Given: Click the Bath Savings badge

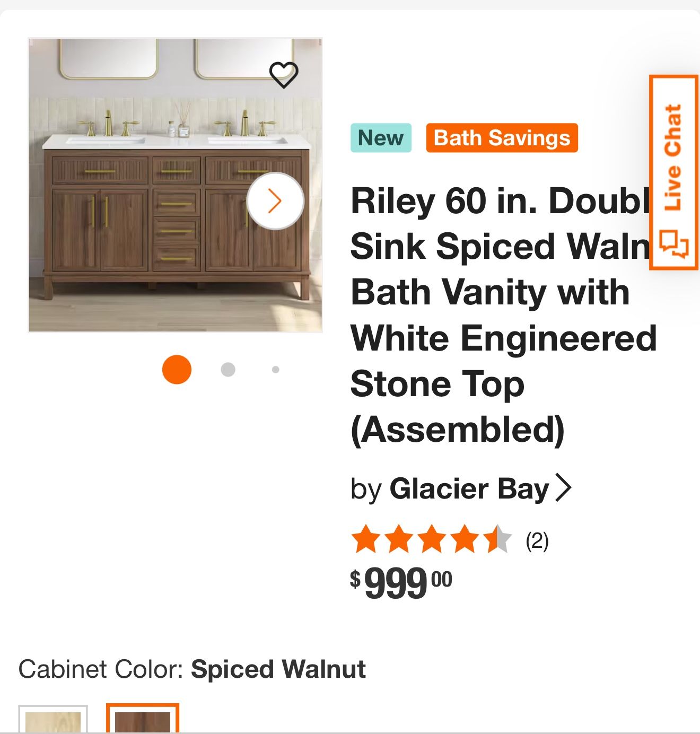Looking at the screenshot, I should pos(502,138).
